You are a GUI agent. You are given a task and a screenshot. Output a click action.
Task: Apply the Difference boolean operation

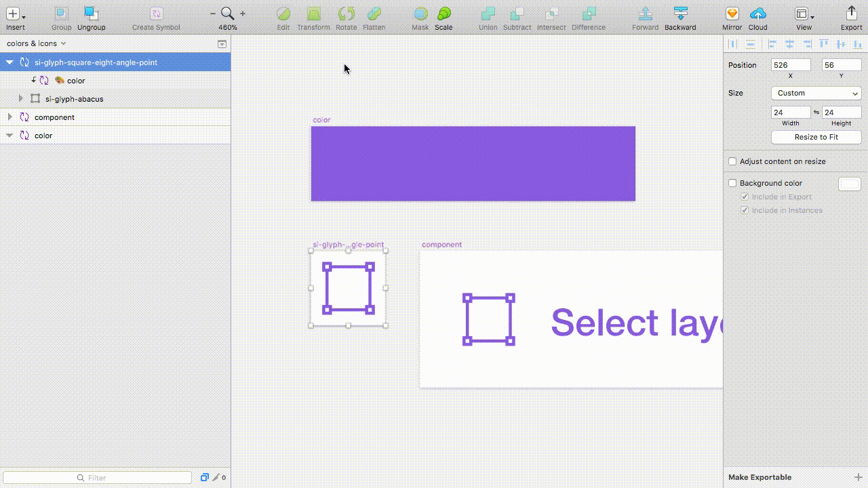click(x=589, y=14)
